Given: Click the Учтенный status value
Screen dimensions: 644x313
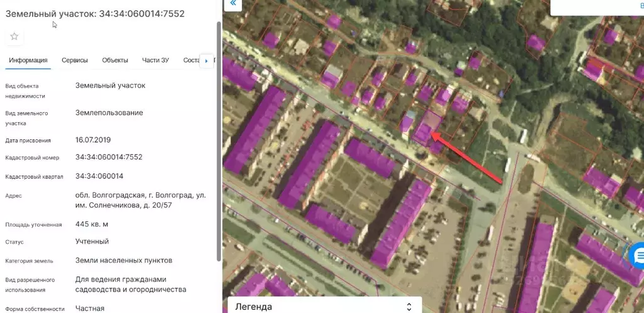Looking at the screenshot, I should (92, 241).
